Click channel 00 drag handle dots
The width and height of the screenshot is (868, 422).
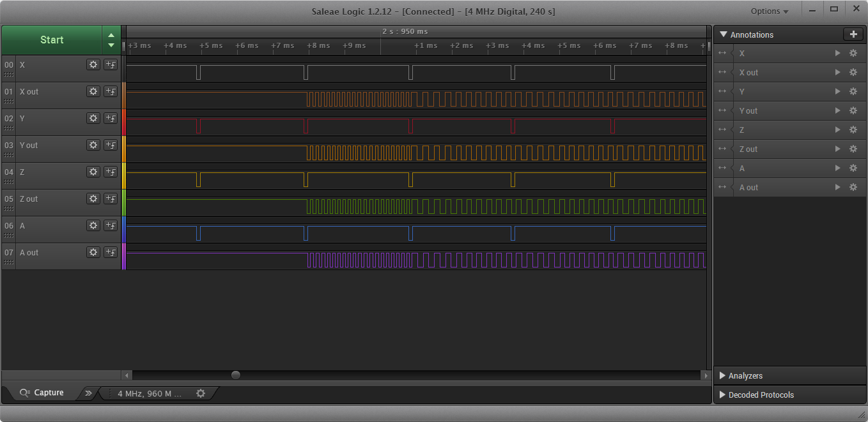click(9, 74)
